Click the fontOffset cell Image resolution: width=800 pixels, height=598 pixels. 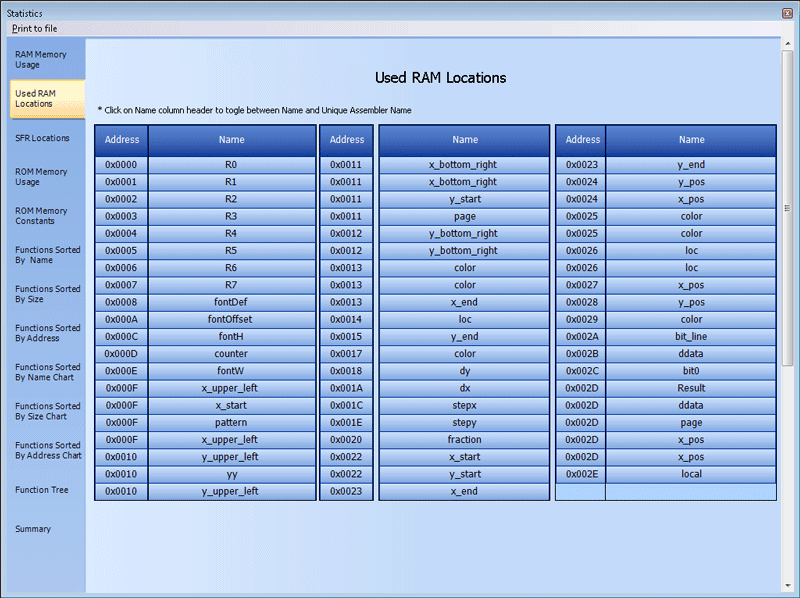pos(232,319)
